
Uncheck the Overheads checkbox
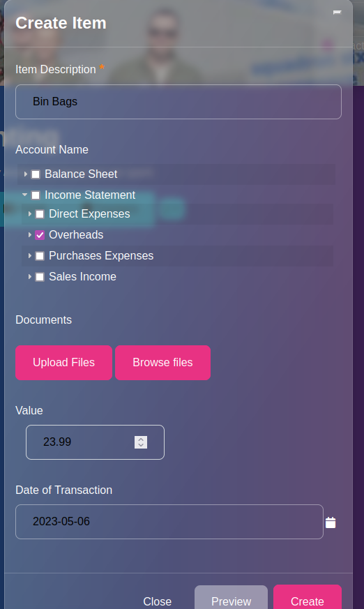pos(40,235)
